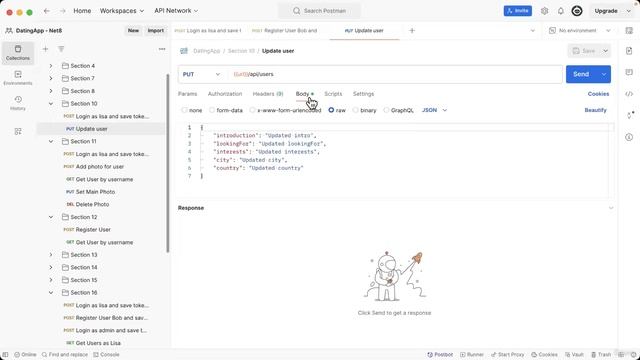Open the API Network menu

coord(176,11)
